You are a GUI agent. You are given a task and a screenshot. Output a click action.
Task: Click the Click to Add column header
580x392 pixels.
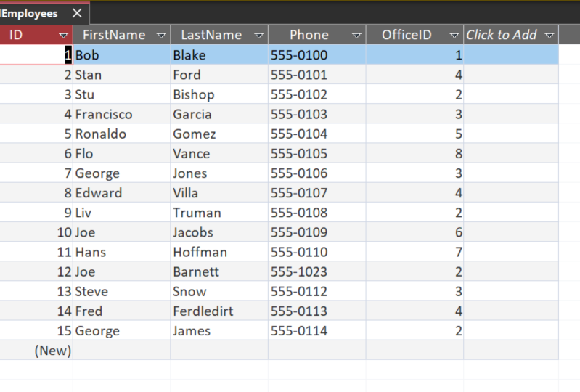(x=502, y=35)
